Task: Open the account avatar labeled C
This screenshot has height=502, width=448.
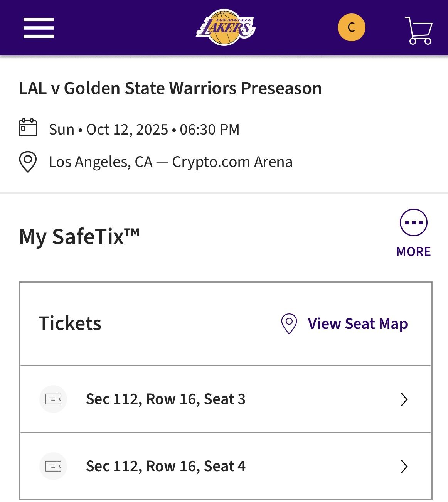Action: [x=351, y=27]
